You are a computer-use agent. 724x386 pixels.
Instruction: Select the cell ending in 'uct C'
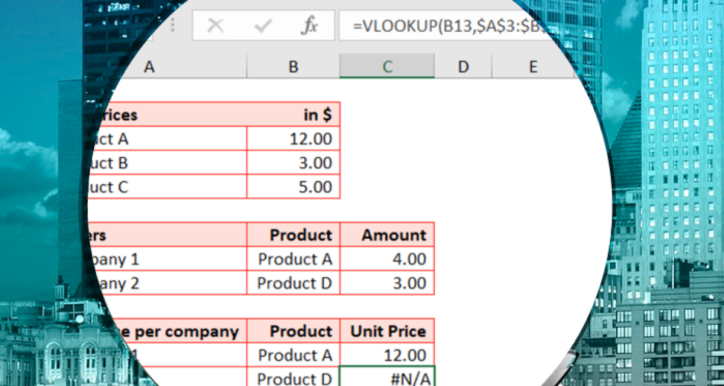tap(167, 187)
